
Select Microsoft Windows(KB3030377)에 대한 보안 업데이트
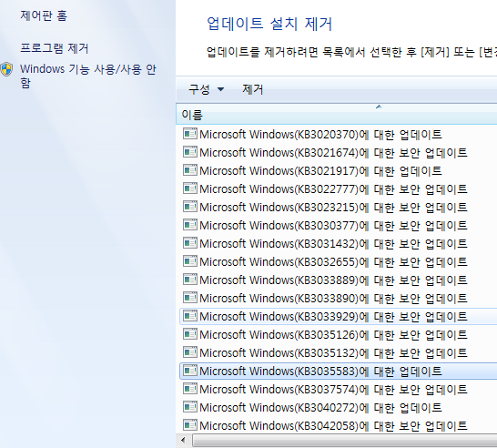pyautogui.click(x=333, y=226)
